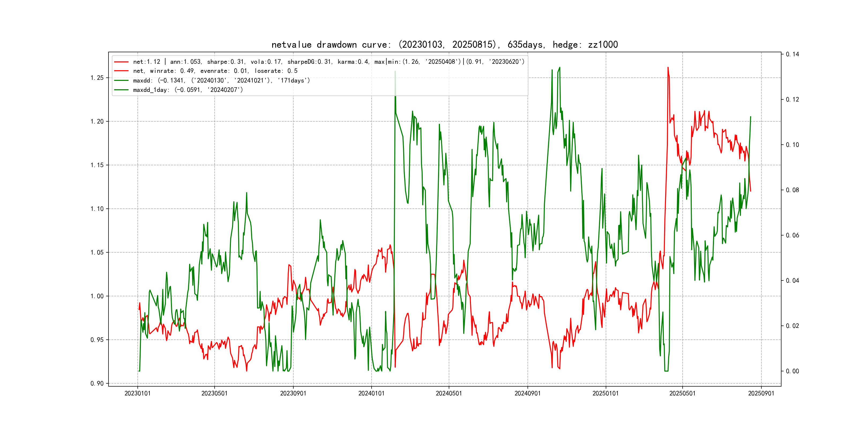This screenshot has width=868, height=434.
Task: Click the 20230501 x-axis tick label
Action: point(214,393)
